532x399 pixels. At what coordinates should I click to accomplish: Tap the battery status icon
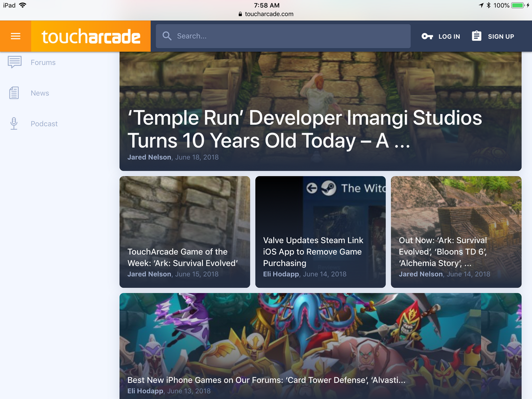[x=518, y=5]
